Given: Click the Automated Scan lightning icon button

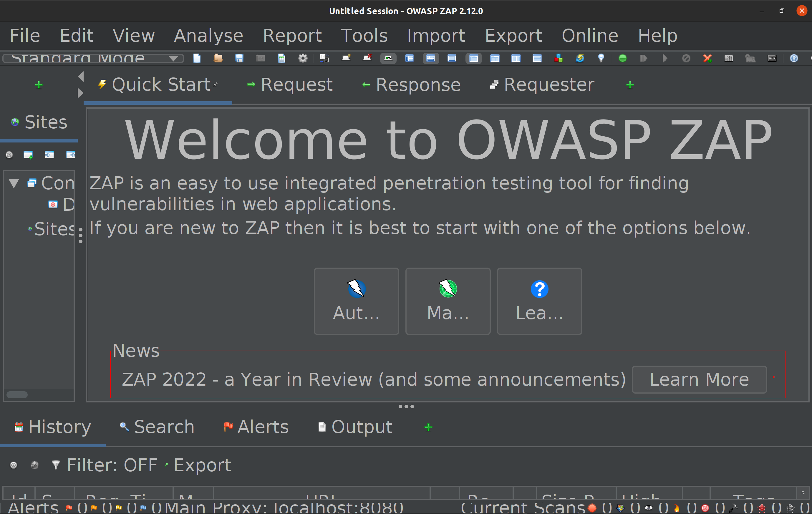Looking at the screenshot, I should 356,301.
